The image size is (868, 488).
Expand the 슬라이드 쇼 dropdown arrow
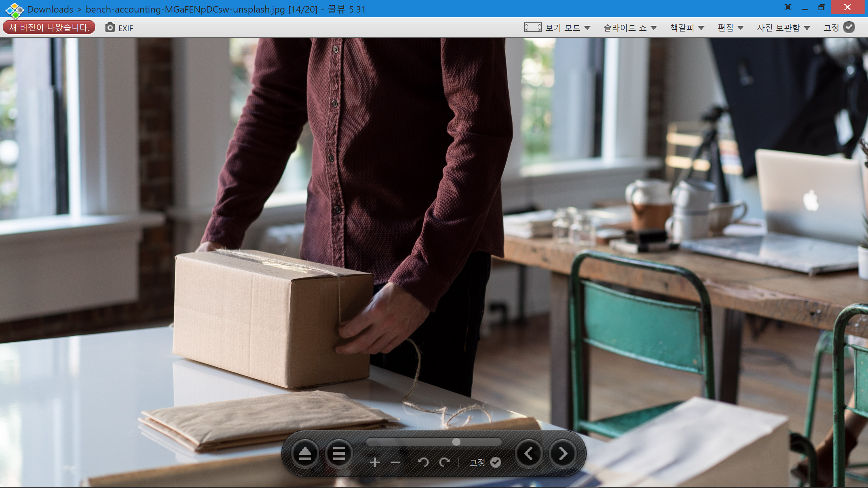click(654, 28)
